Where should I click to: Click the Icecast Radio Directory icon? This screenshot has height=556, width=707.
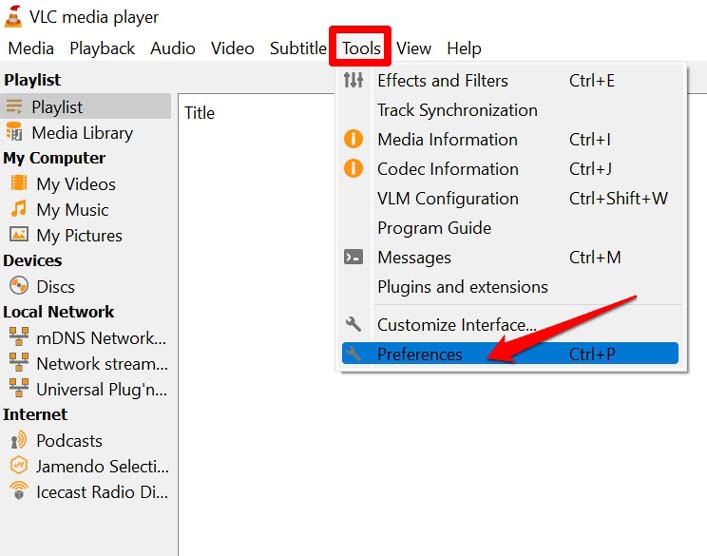click(x=19, y=491)
